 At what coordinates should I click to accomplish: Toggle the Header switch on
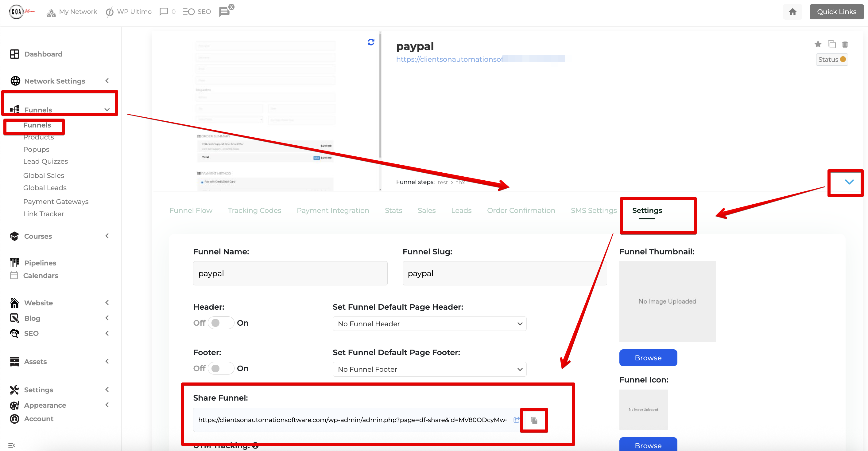pos(221,323)
